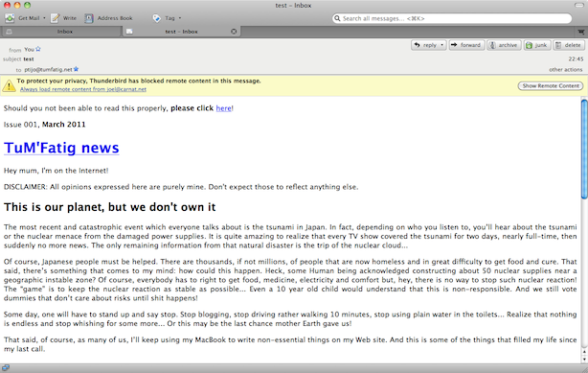Focus the Search all messages field
The image size is (588, 373).
pyautogui.click(x=452, y=18)
